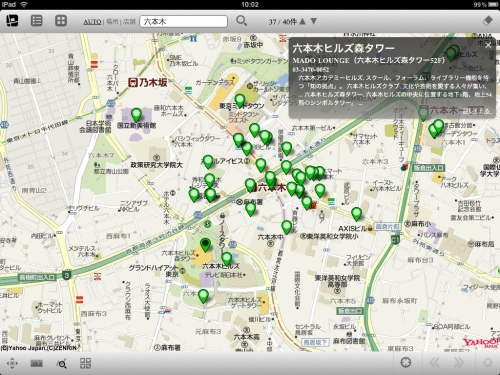
Task: Click the double-chevron back button
Action: (x=434, y=362)
